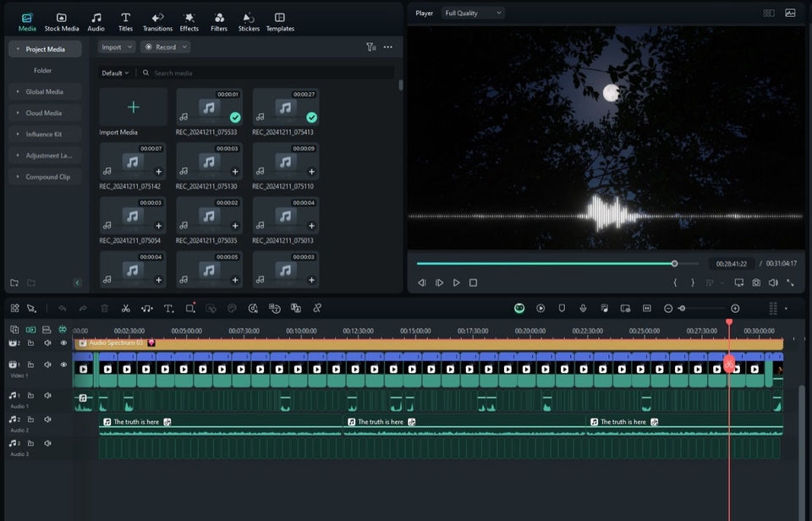Toggle lock on the Audio 2 track

30,420
